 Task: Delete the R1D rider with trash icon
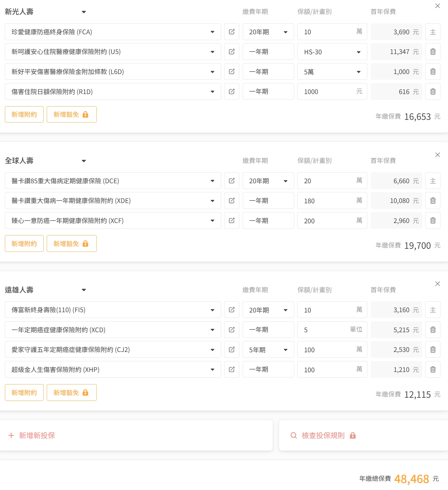click(x=433, y=92)
